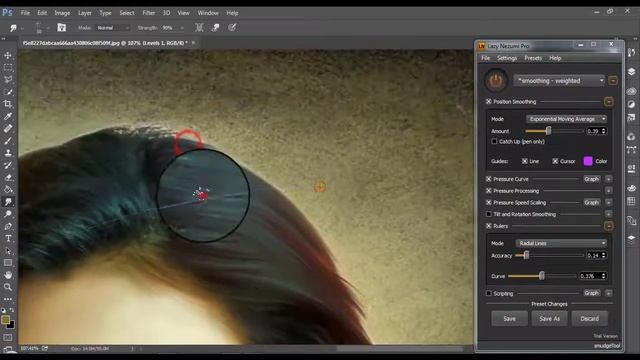The width and height of the screenshot is (640, 360).
Task: Open the Strength slider dropdown arrow
Action: point(182,28)
